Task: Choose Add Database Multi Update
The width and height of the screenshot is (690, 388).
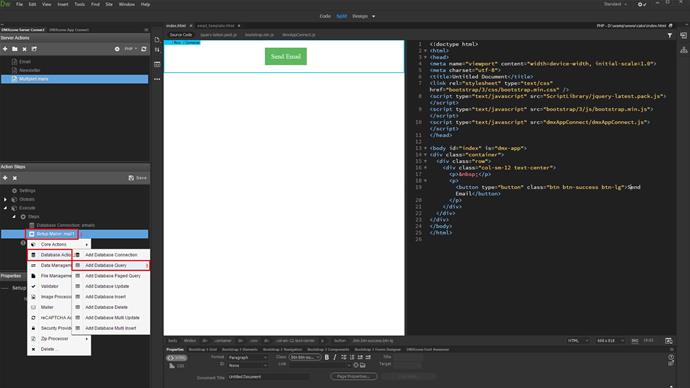Action: pyautogui.click(x=111, y=318)
